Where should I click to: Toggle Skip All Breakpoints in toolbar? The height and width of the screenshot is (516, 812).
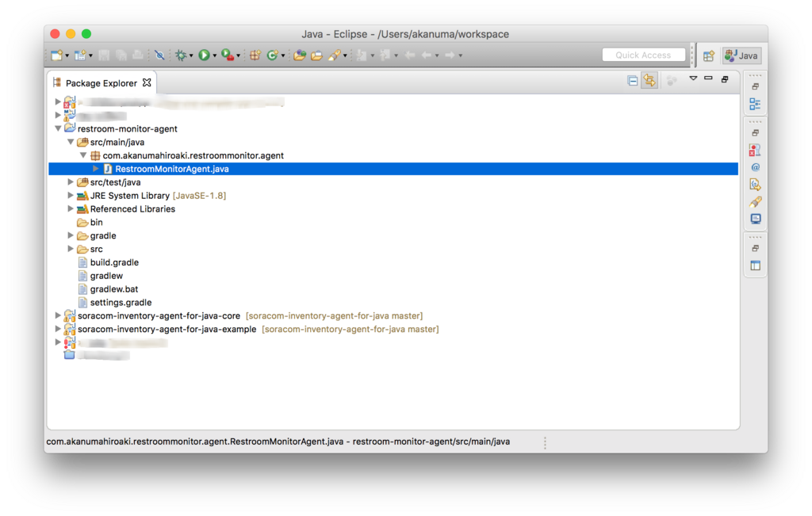coord(159,55)
